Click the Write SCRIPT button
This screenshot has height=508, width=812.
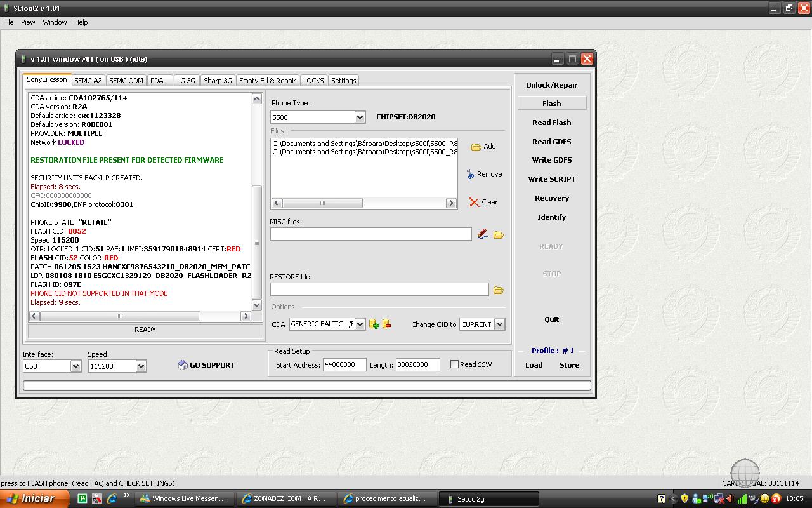tap(551, 179)
